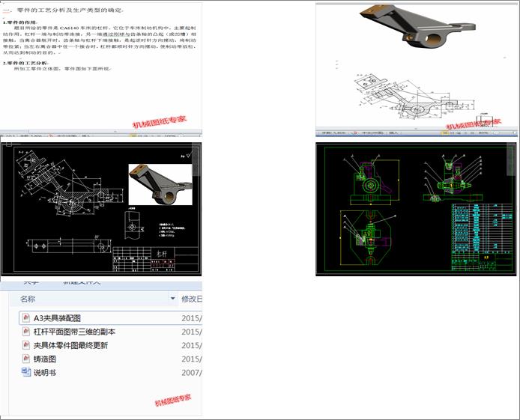The height and width of the screenshot is (420, 520).
Task: Click the 2007 date of 说明书
Action: (191, 373)
